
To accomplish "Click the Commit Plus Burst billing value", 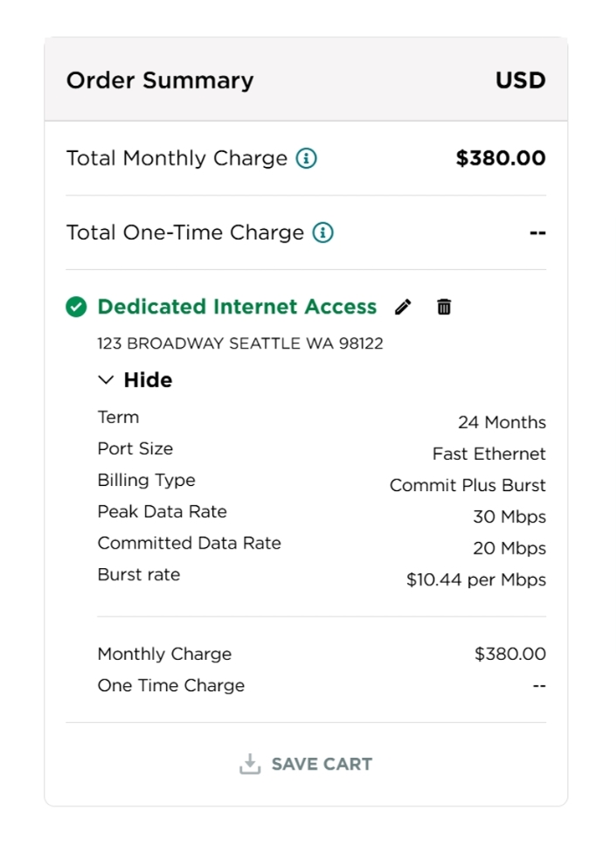I will [x=467, y=486].
